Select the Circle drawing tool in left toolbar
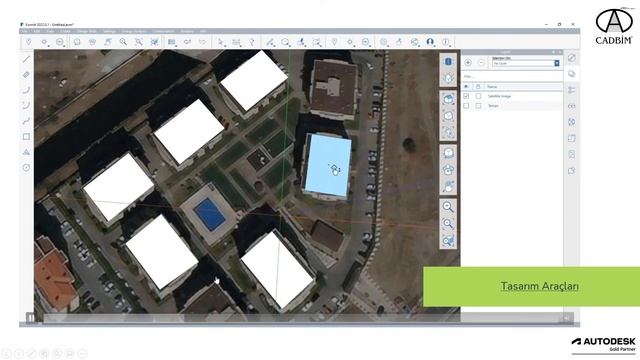Viewport: 640px width, 360px height. [26, 167]
